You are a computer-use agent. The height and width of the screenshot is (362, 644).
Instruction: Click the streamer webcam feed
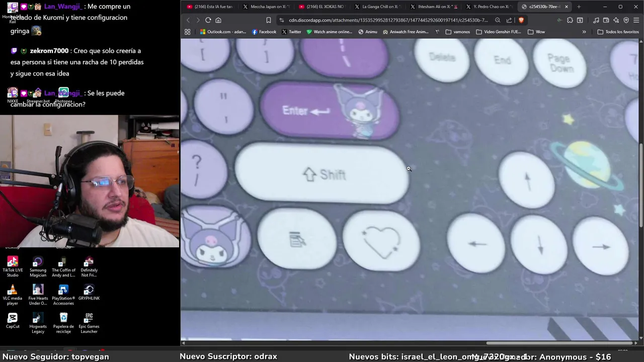point(90,181)
